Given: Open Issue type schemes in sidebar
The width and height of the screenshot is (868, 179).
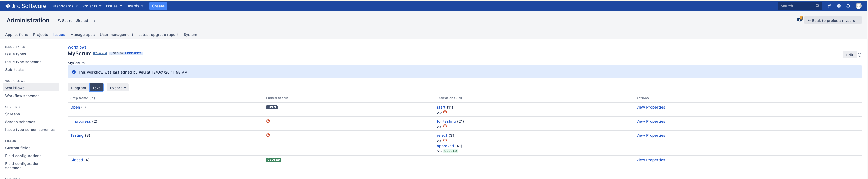Looking at the screenshot, I should [23, 62].
